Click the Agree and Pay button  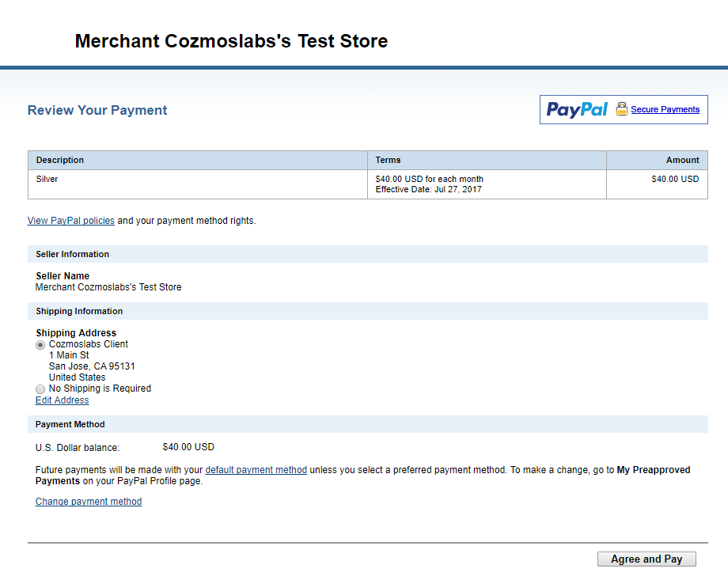tap(646, 559)
